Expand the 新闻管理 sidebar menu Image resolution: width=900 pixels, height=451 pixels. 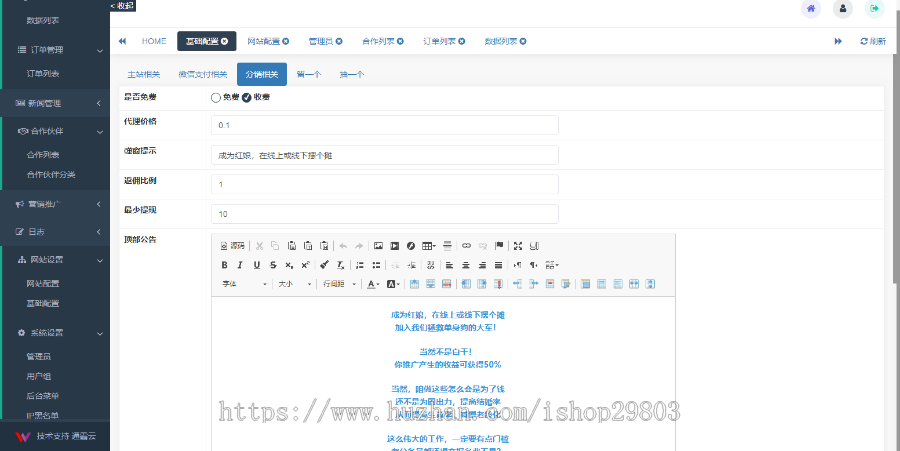click(55, 103)
